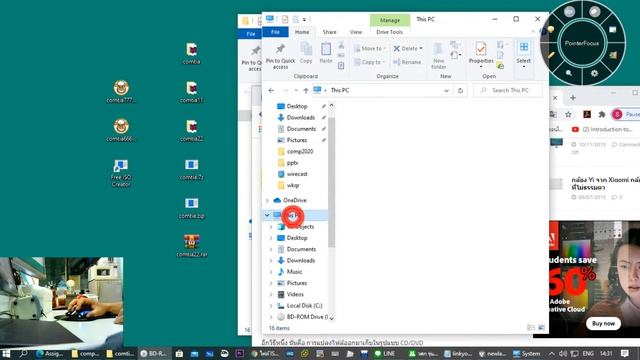
Task: Select Desktop under Quick access
Action: 297,106
